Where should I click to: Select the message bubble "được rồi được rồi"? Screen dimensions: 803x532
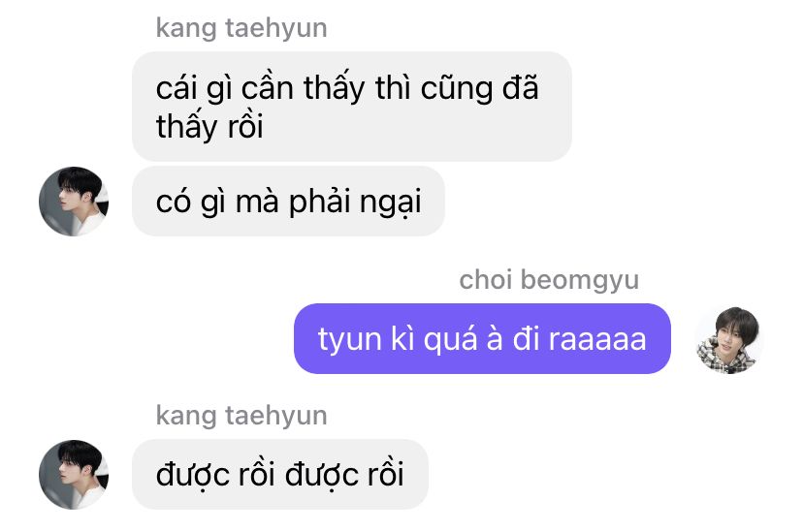[280, 474]
